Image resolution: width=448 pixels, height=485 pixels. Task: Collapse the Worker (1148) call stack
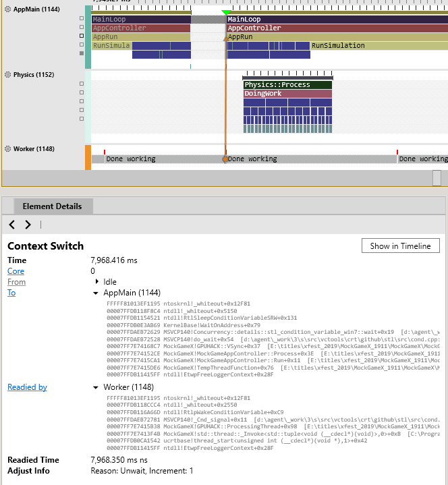tap(96, 387)
